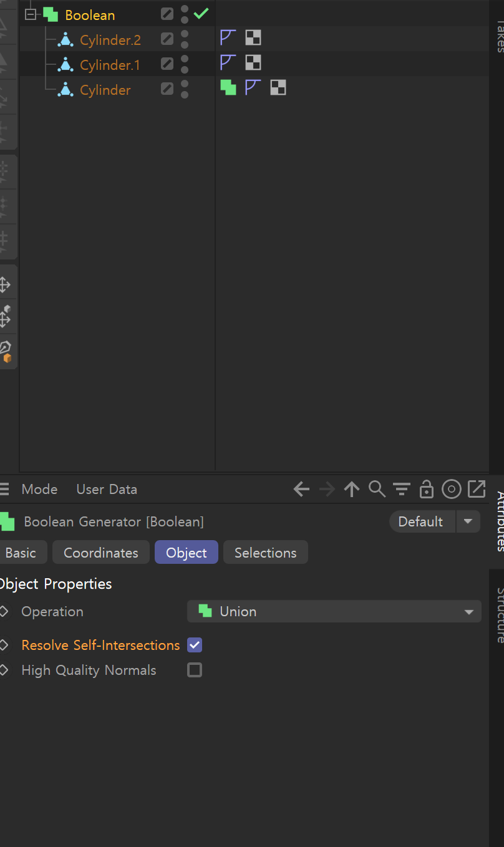Click the Phong tag on Cylinder.2
Image resolution: width=504 pixels, height=847 pixels.
click(x=228, y=38)
